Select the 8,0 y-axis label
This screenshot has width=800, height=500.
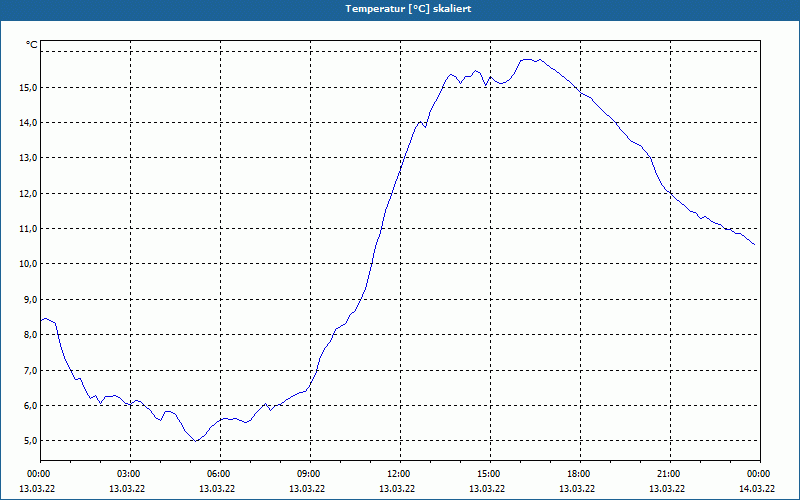[x=31, y=335]
